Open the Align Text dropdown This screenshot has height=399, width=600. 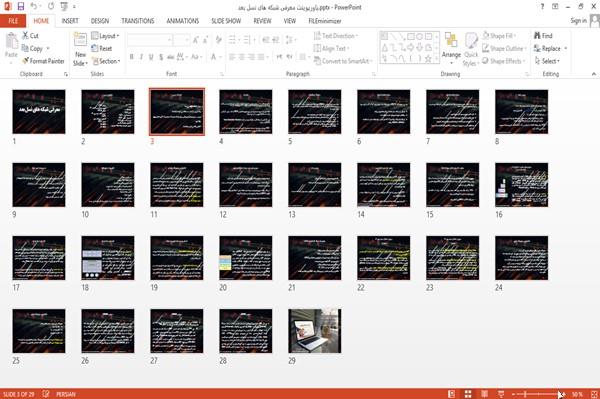331,49
